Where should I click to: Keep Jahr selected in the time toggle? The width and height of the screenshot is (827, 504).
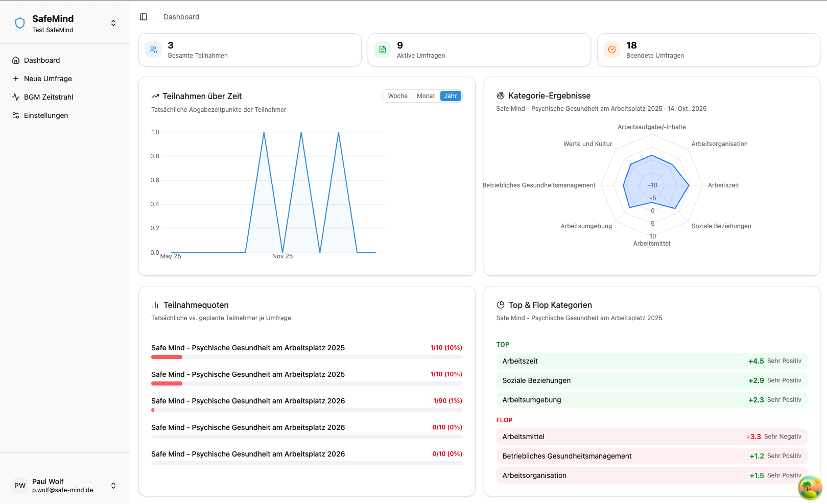[x=450, y=95]
